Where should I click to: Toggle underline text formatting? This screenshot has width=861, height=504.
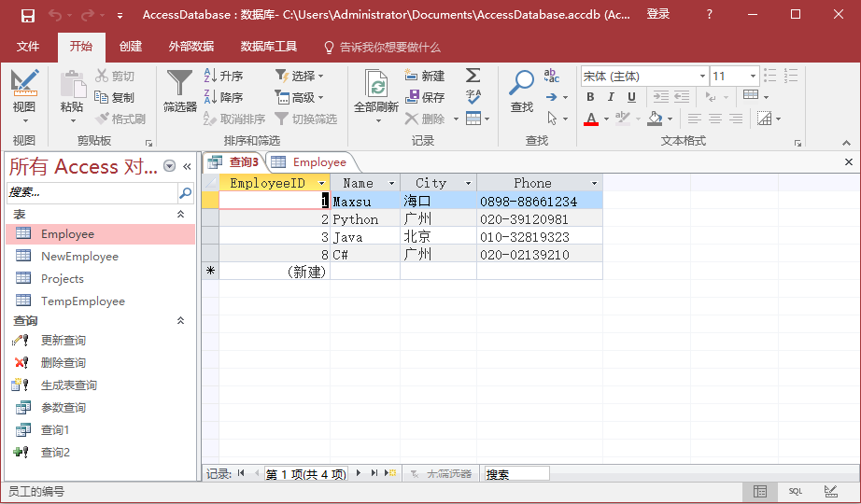631,97
